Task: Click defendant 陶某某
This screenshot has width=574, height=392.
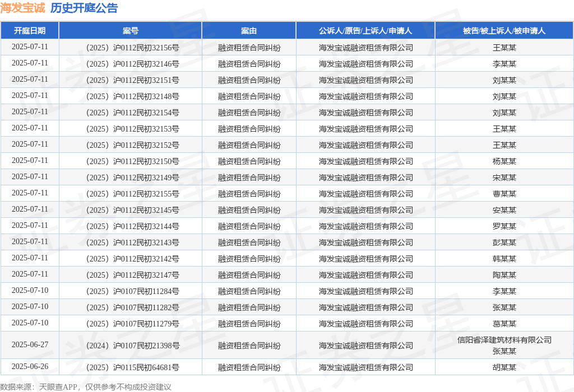Action: coord(504,275)
